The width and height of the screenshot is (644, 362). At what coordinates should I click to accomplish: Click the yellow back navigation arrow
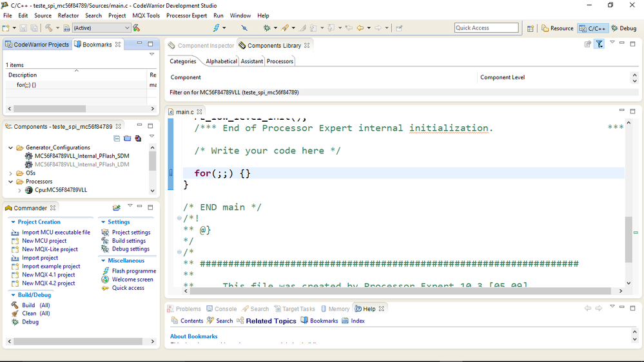360,28
